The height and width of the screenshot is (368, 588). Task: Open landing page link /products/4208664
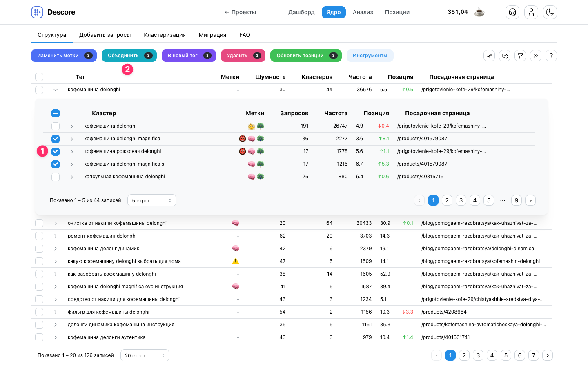point(444,312)
